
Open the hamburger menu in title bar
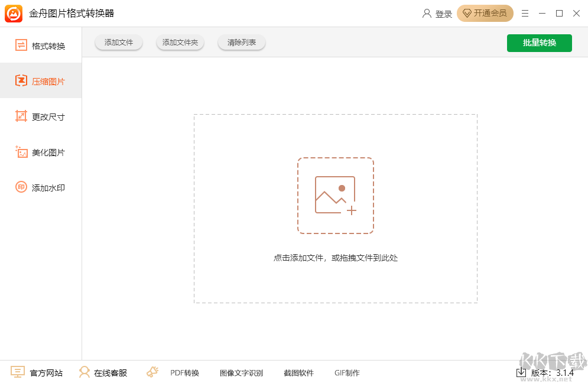tap(525, 13)
